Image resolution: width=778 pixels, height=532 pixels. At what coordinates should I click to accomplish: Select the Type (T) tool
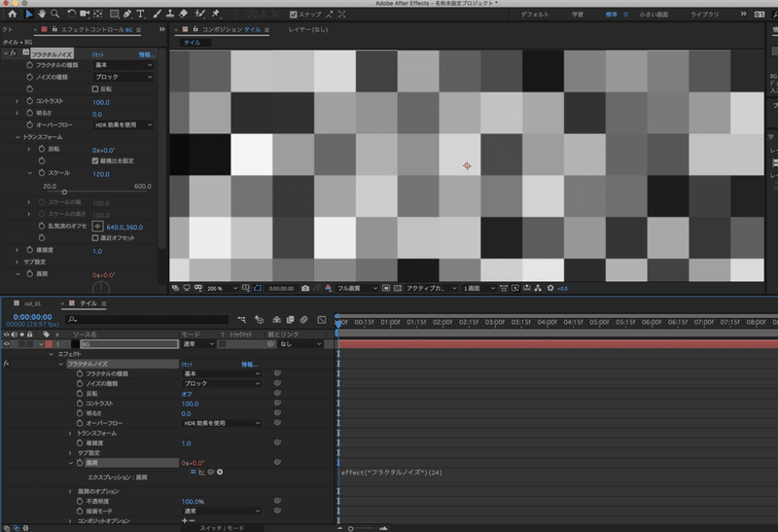[x=142, y=15]
